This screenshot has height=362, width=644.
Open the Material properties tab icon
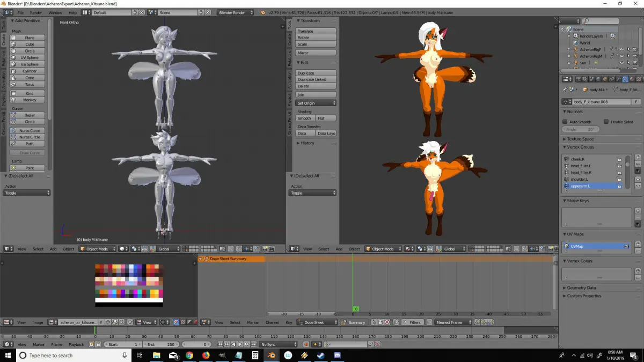[x=632, y=79]
